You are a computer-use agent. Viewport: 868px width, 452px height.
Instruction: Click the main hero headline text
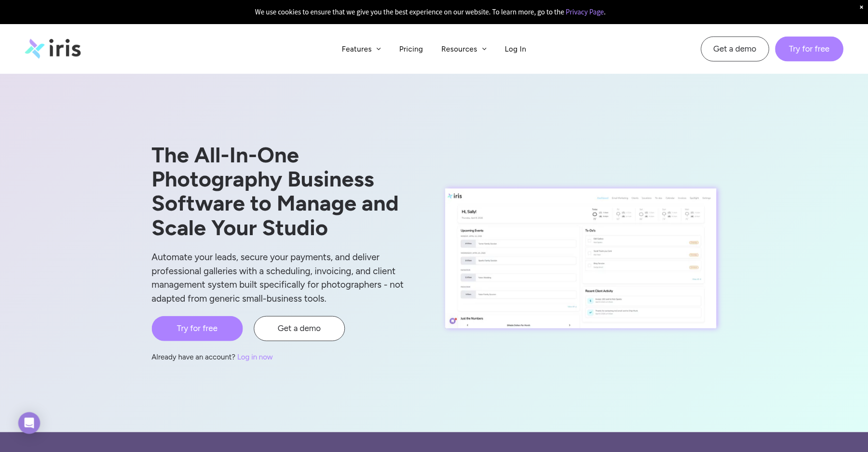click(275, 191)
